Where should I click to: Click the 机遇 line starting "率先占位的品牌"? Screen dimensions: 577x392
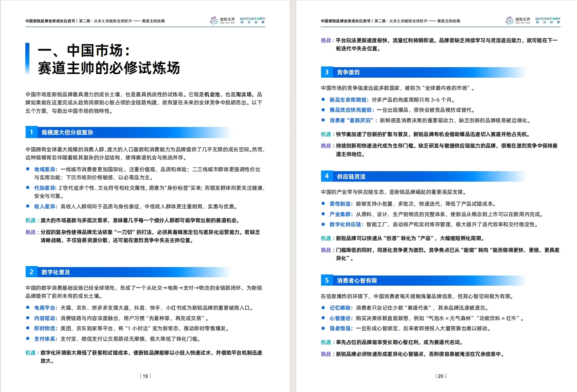[x=392, y=342]
